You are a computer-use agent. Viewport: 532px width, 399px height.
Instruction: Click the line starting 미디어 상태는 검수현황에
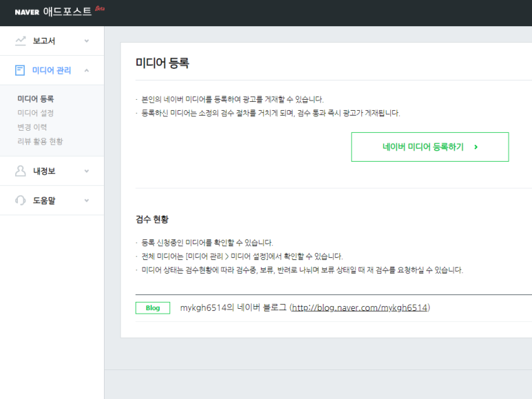click(x=302, y=270)
